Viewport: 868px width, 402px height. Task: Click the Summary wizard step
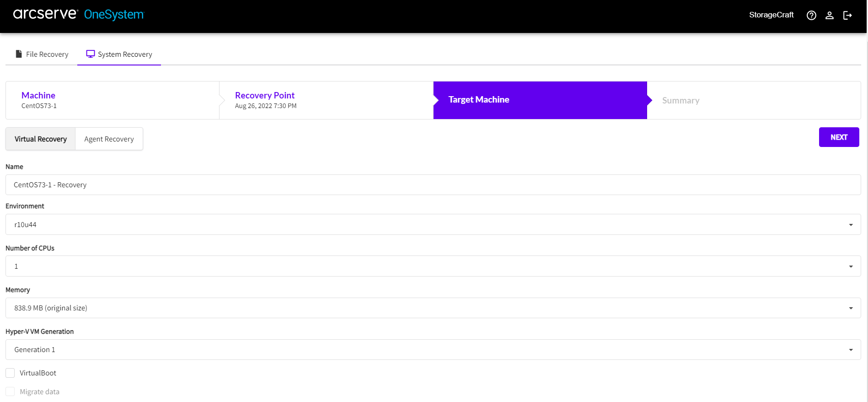coord(680,101)
